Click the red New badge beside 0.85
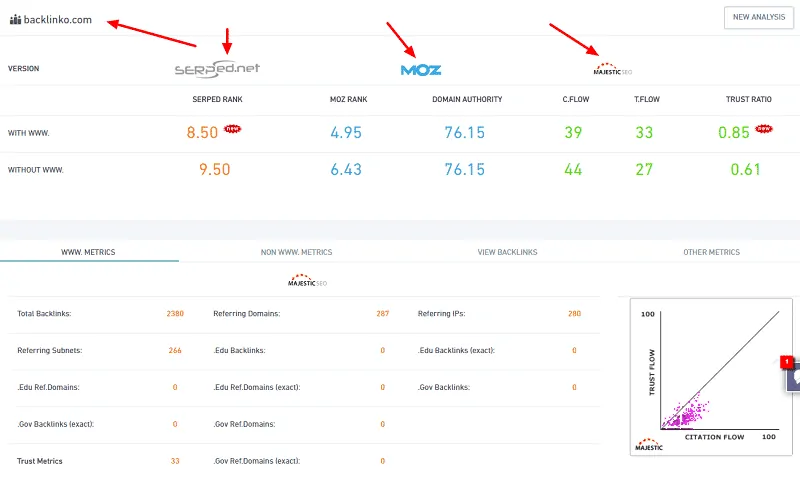 tap(765, 129)
